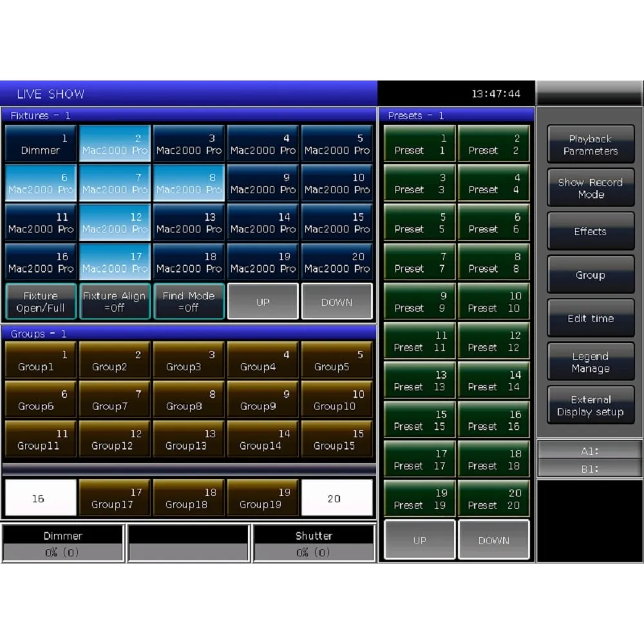
Task: Recall Preset 8
Action: (494, 262)
